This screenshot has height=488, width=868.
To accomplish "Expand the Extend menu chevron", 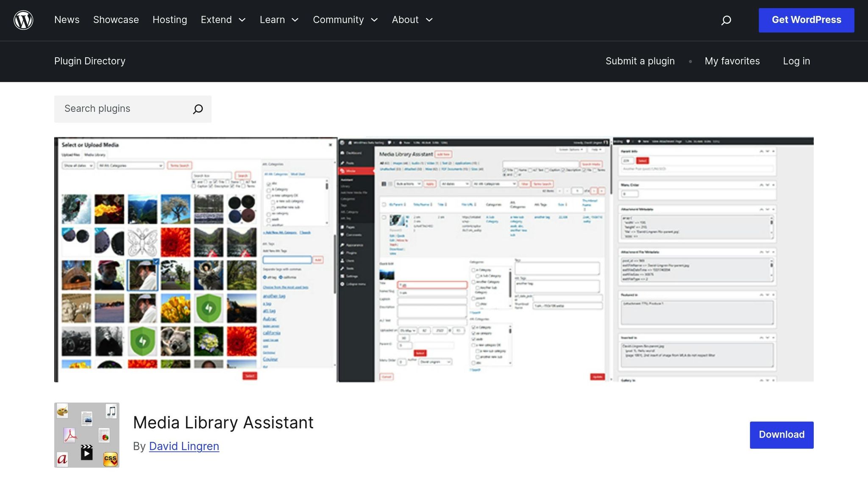I will (x=242, y=20).
